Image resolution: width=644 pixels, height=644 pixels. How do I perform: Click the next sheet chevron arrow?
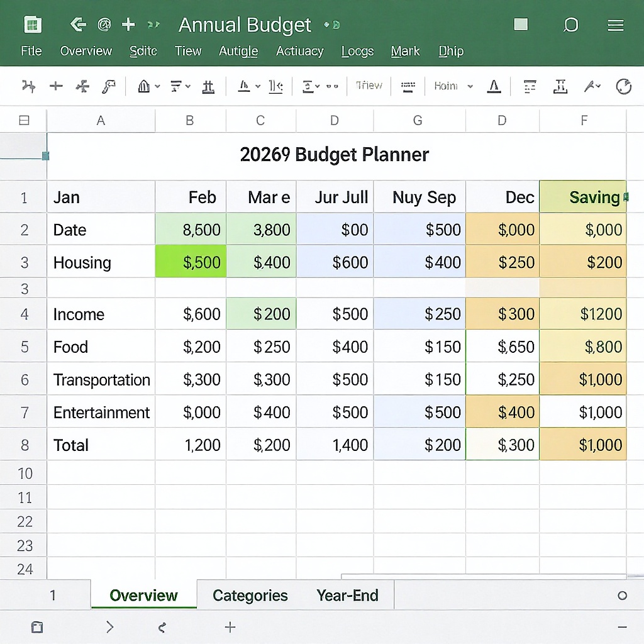point(109,627)
